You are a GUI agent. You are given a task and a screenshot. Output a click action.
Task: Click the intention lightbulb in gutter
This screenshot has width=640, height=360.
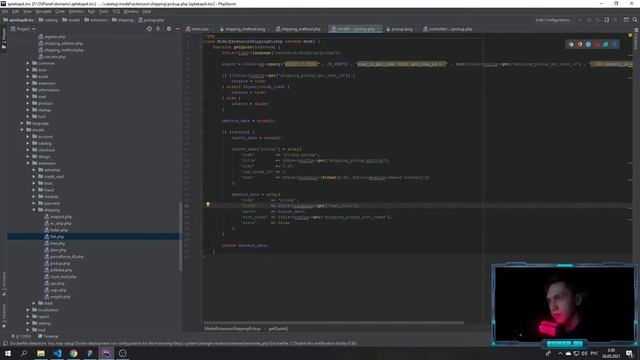coord(208,204)
